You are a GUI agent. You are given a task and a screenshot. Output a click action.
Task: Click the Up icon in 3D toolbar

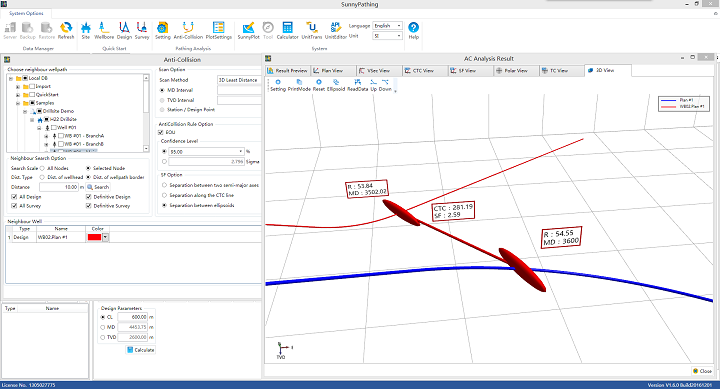click(x=373, y=85)
